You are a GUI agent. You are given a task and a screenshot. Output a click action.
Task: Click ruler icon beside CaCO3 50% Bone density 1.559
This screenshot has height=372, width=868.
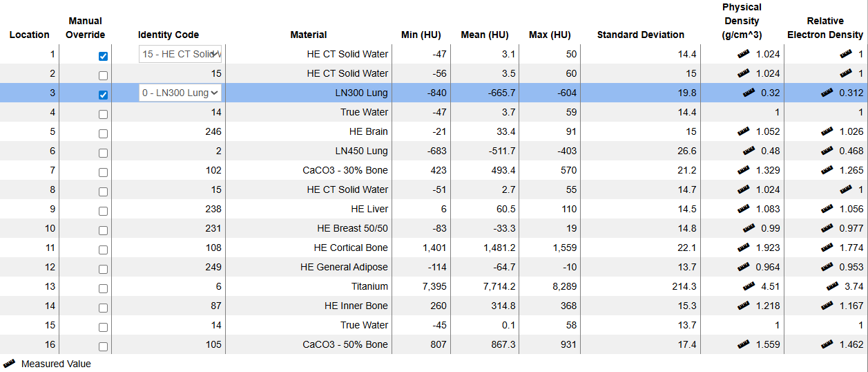(x=743, y=344)
